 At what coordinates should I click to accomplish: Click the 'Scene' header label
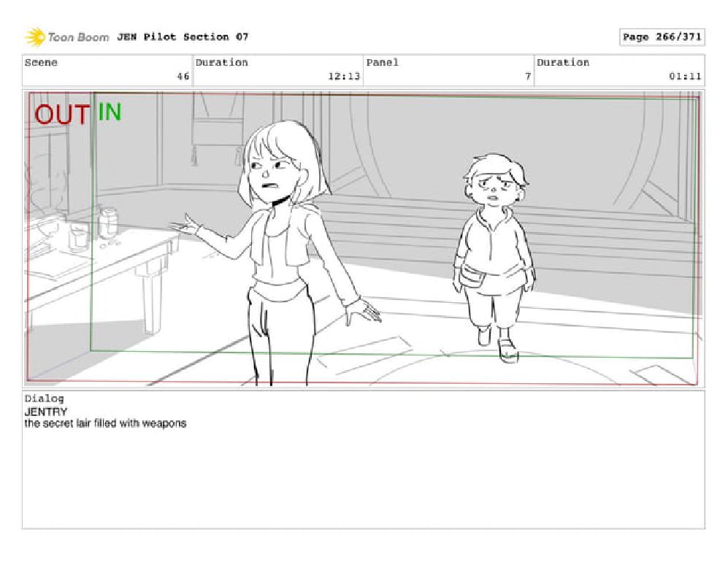(x=41, y=63)
